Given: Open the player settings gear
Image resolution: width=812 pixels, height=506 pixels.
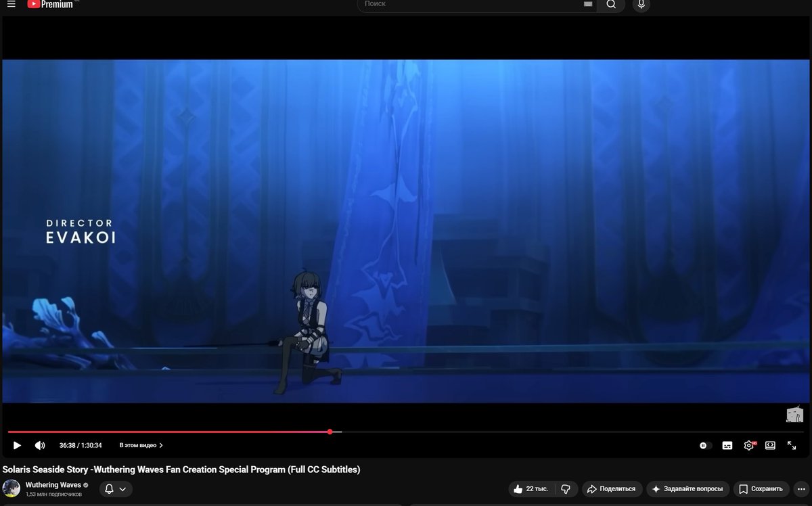Looking at the screenshot, I should [749, 445].
